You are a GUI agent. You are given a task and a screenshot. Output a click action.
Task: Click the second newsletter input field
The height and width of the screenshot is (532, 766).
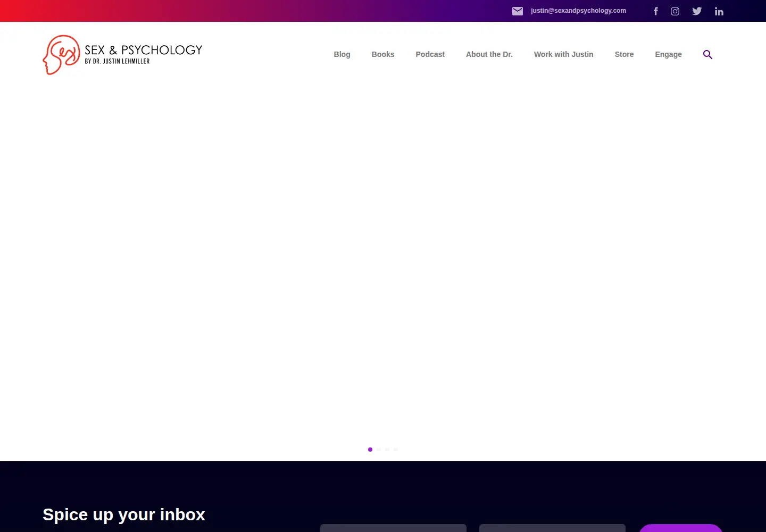[552, 528]
